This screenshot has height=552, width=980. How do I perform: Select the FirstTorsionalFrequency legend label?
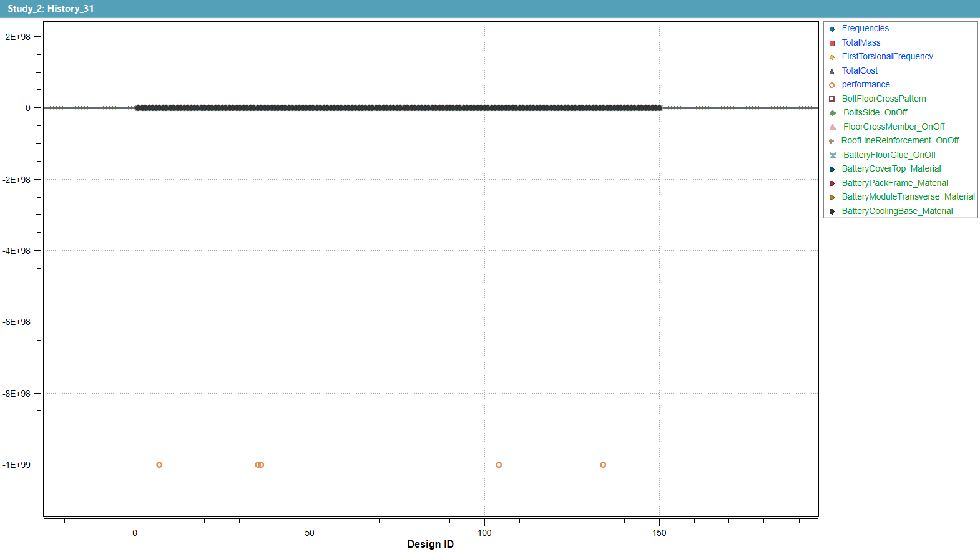coord(888,56)
